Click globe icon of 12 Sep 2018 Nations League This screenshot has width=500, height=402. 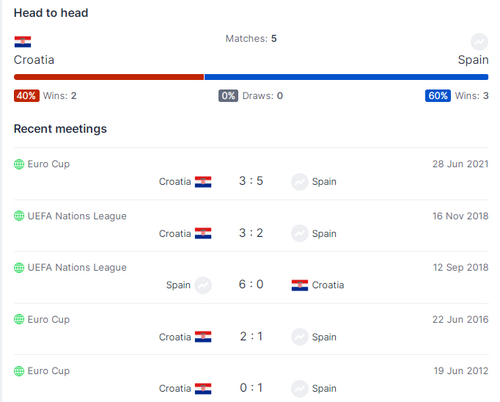point(19,267)
